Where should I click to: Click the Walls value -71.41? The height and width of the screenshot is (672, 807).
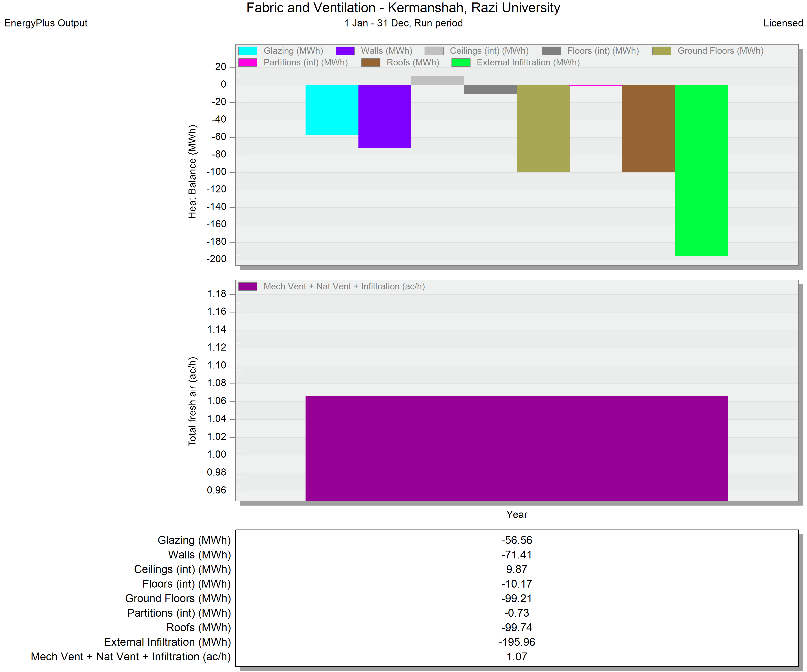517,555
